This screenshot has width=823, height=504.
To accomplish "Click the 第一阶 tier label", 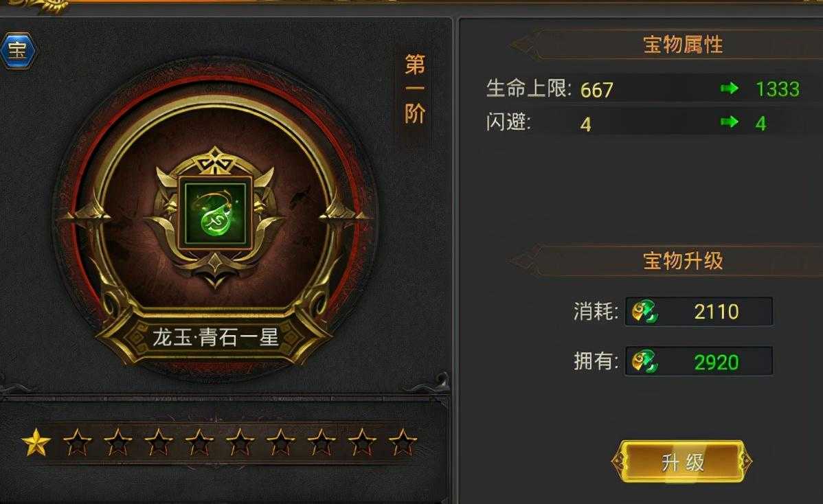I will coord(415,89).
